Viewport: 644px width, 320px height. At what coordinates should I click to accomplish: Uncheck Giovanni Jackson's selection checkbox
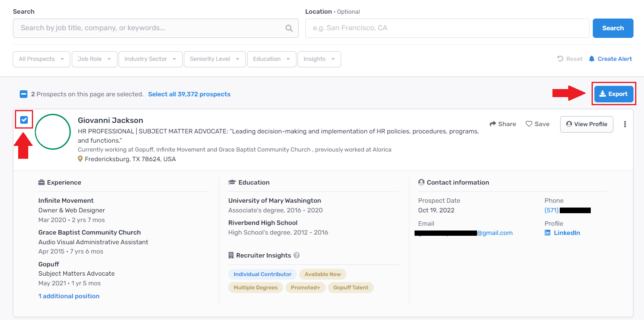[x=24, y=120]
